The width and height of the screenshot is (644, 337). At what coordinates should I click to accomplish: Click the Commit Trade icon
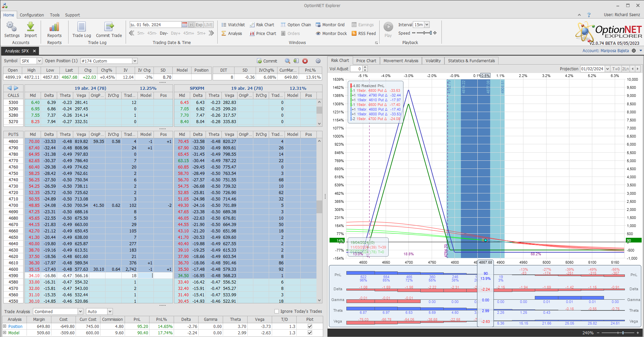(109, 27)
